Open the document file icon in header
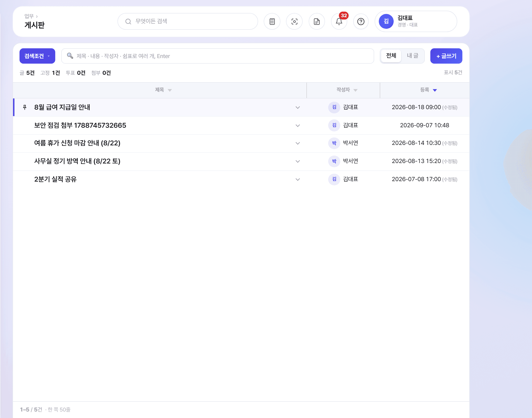The width and height of the screenshot is (532, 418). pyautogui.click(x=317, y=22)
